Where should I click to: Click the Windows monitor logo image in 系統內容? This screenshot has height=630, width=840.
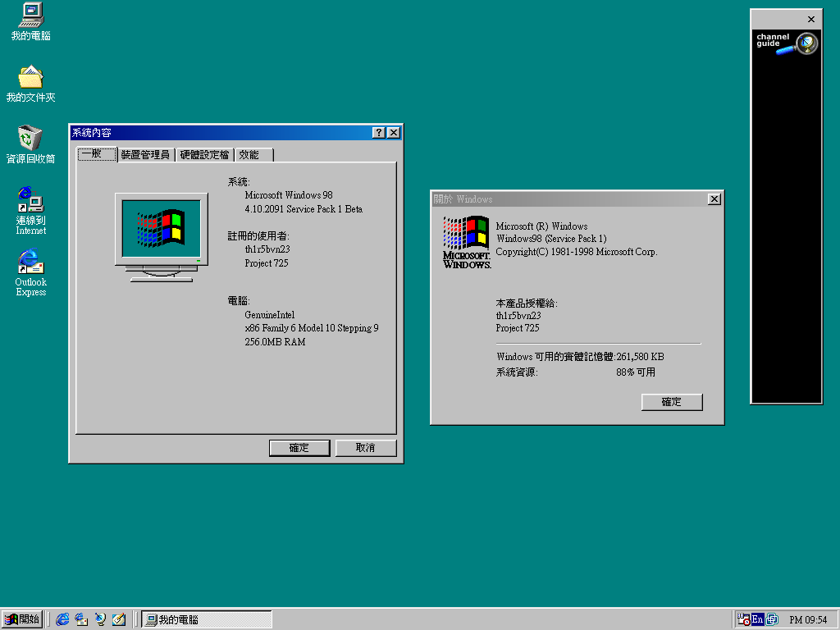pyautogui.click(x=162, y=237)
